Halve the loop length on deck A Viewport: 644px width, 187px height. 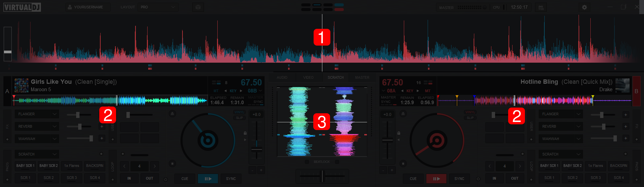pos(124,166)
